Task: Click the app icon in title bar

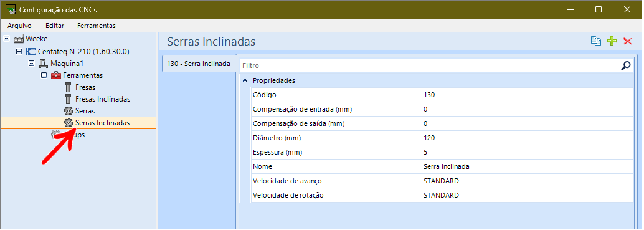Action: coord(11,9)
